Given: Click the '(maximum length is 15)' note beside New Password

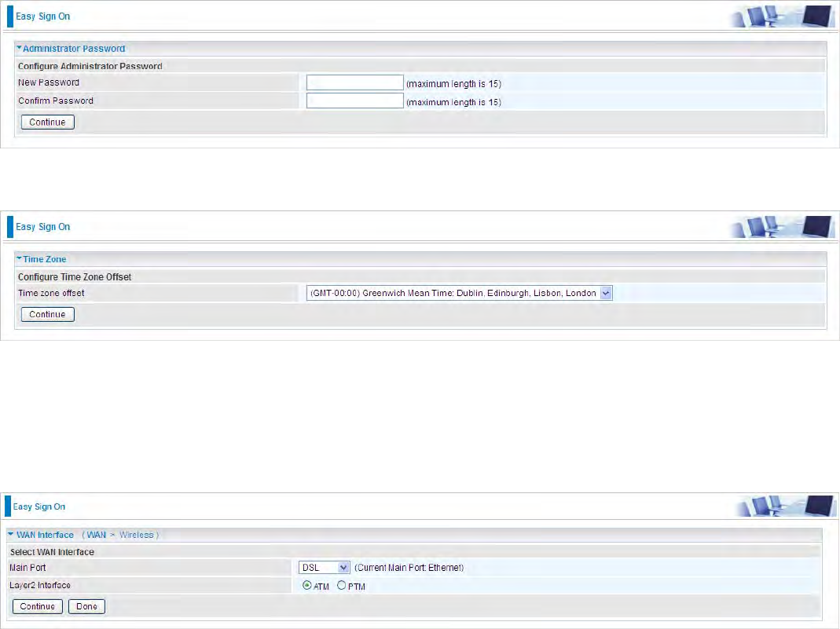Looking at the screenshot, I should click(453, 84).
